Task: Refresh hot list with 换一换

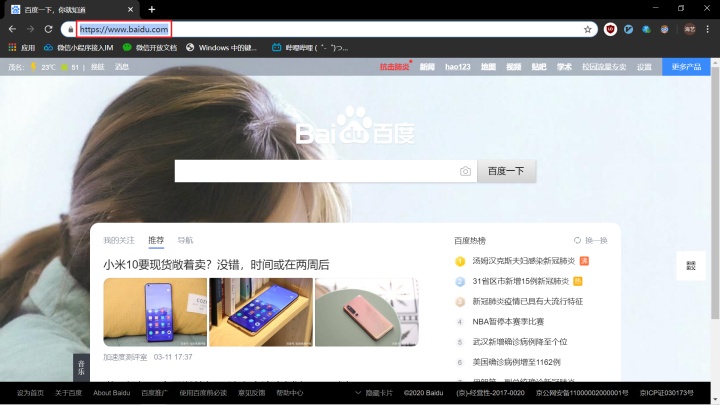Action: 591,240
